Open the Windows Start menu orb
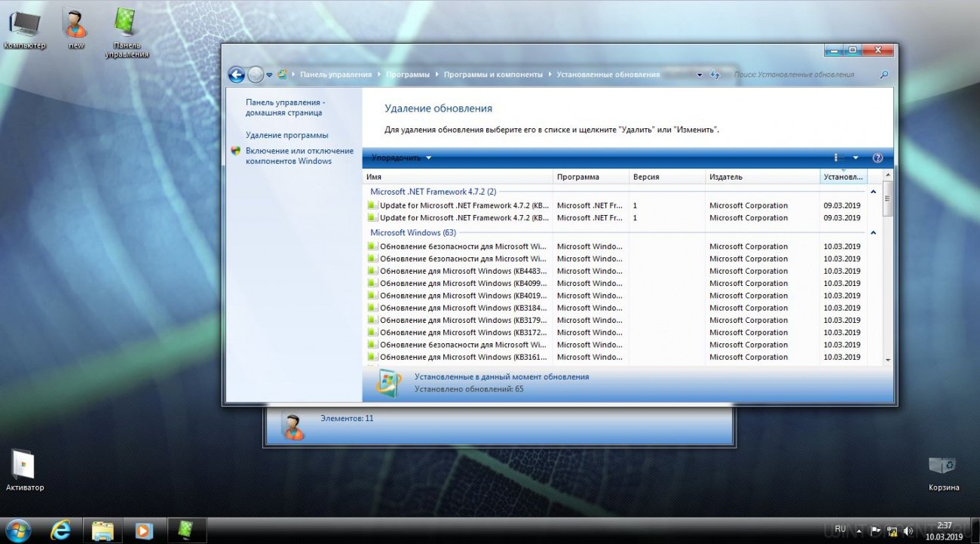 [18, 530]
